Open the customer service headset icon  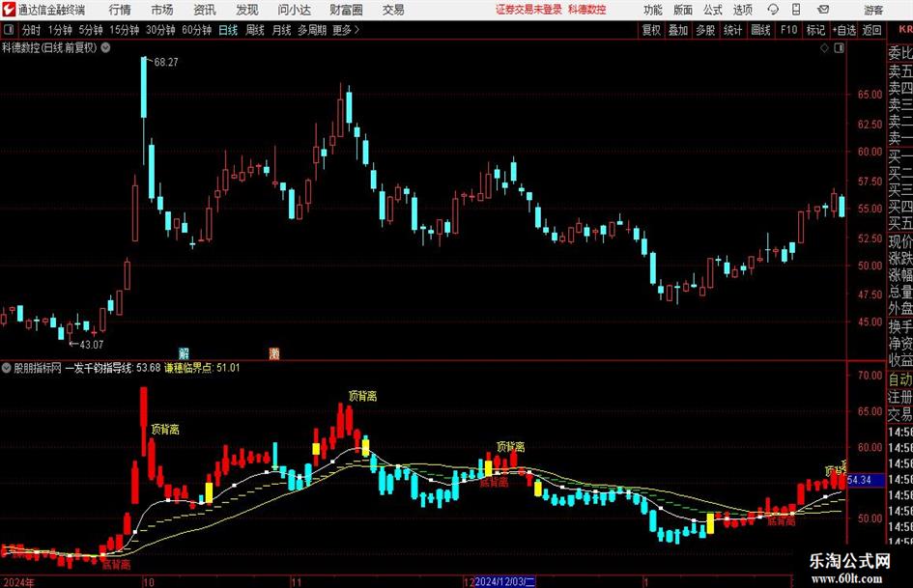click(773, 10)
